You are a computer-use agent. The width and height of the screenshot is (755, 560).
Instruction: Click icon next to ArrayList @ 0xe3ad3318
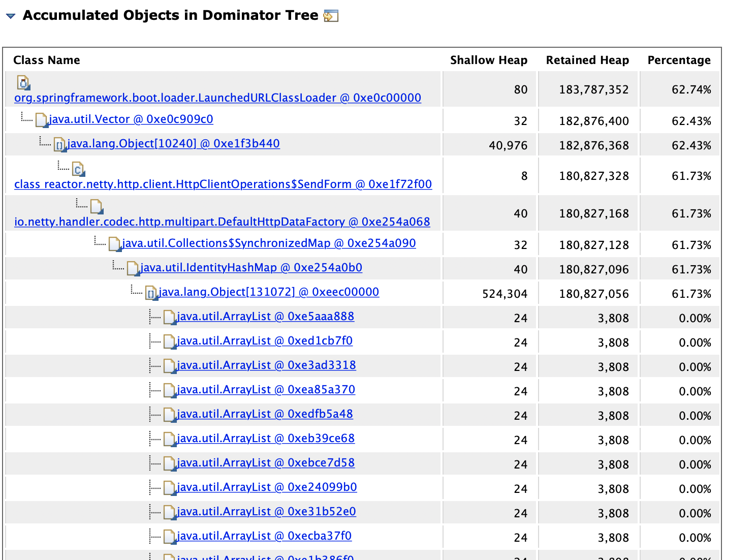coord(170,366)
